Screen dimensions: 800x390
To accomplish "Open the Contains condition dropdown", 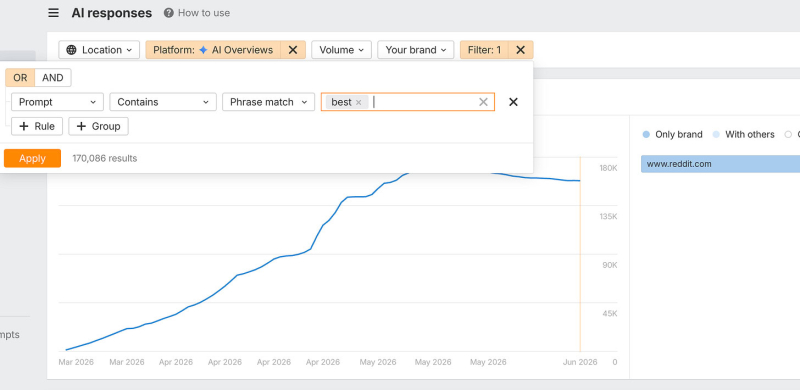I will [x=163, y=102].
